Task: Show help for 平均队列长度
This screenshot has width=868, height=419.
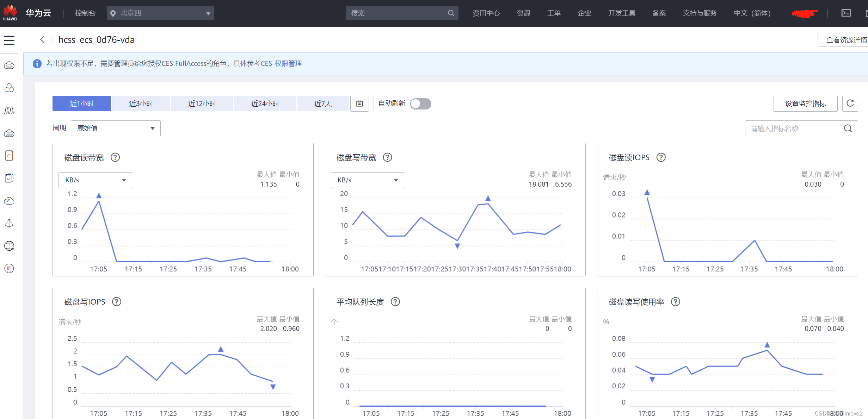Action: click(395, 302)
